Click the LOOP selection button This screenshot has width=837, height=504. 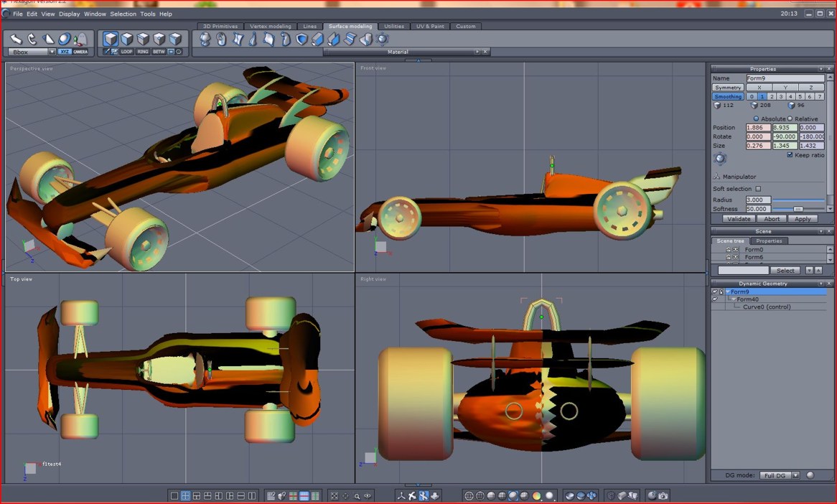tap(127, 52)
